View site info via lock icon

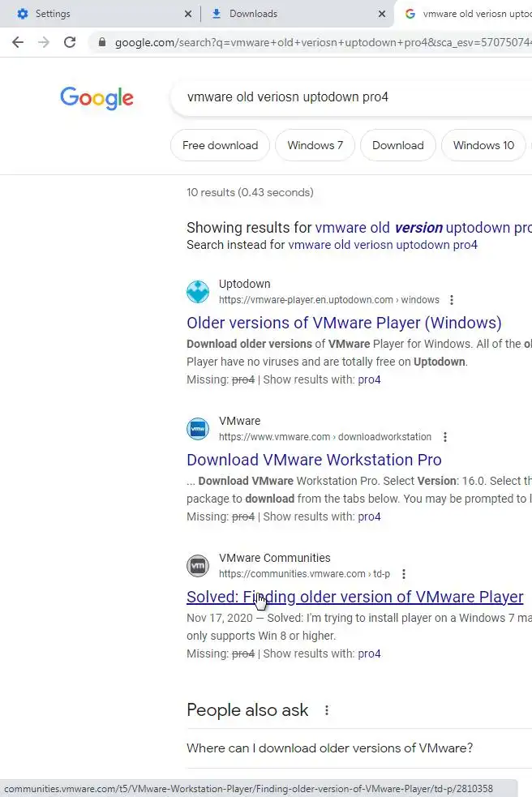(x=102, y=42)
